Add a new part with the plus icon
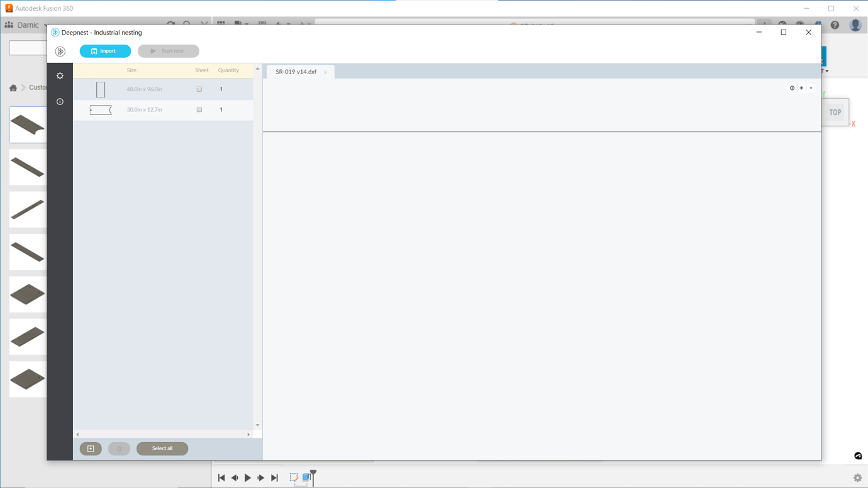Screen dimensions: 868x488 pyautogui.click(x=90, y=448)
